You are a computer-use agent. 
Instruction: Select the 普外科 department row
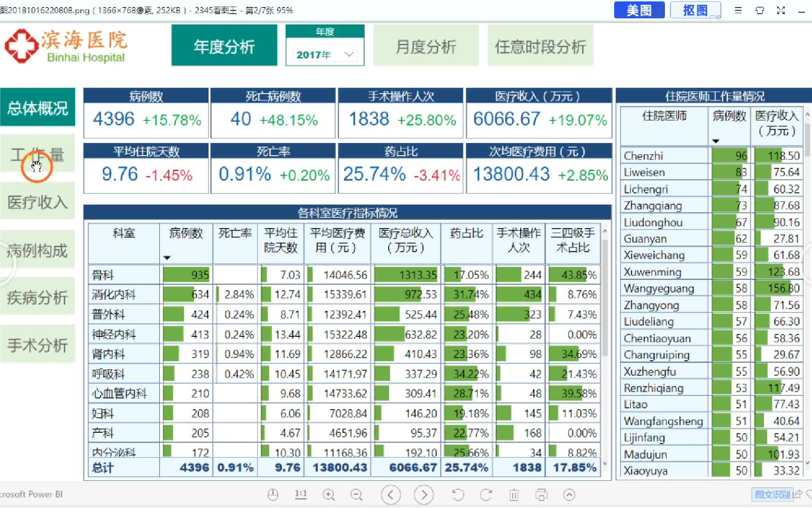[344, 314]
